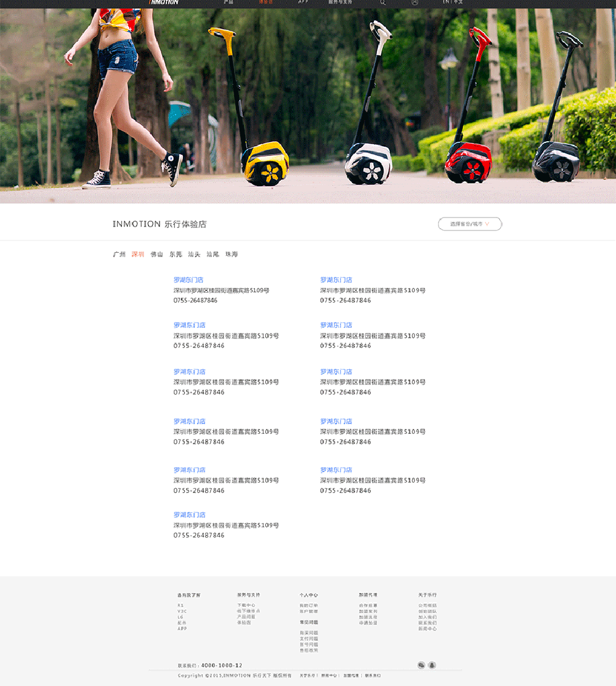Open the QQ icon in the footer
616x686 pixels.
(432, 665)
